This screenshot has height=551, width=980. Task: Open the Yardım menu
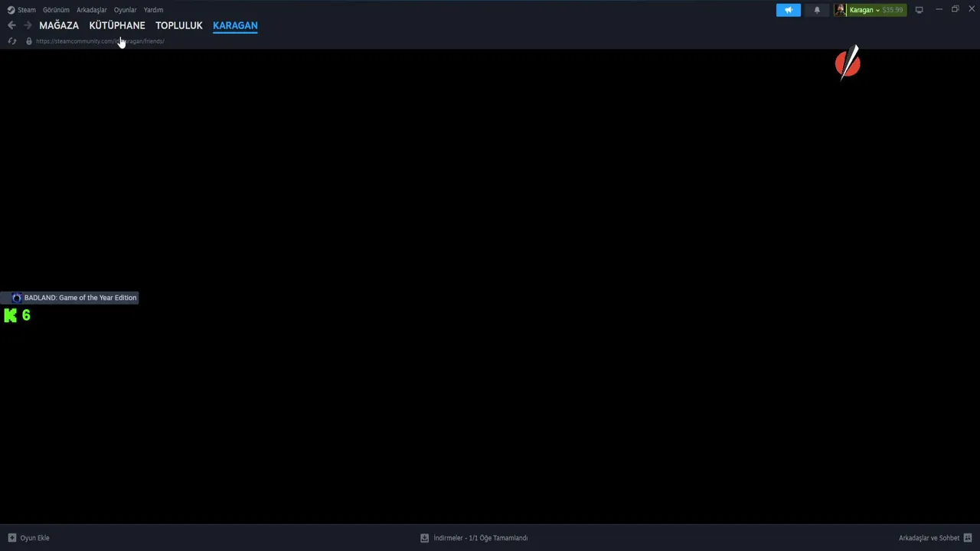pyautogui.click(x=153, y=10)
